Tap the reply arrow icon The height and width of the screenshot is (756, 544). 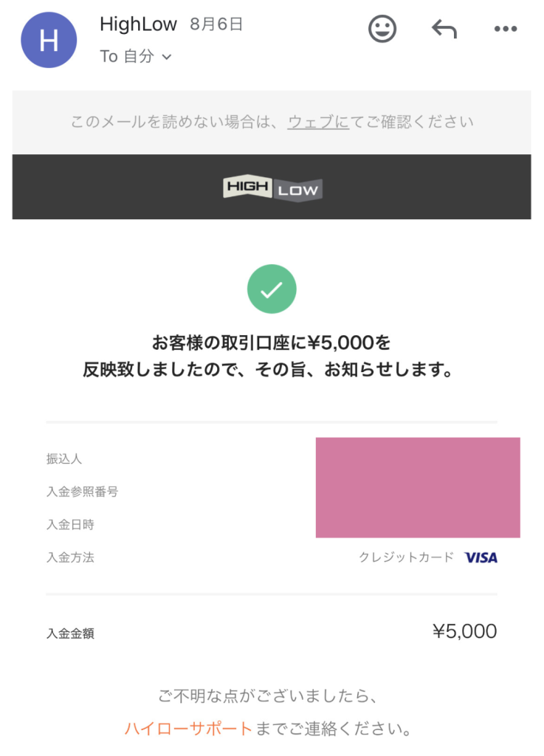tap(444, 30)
